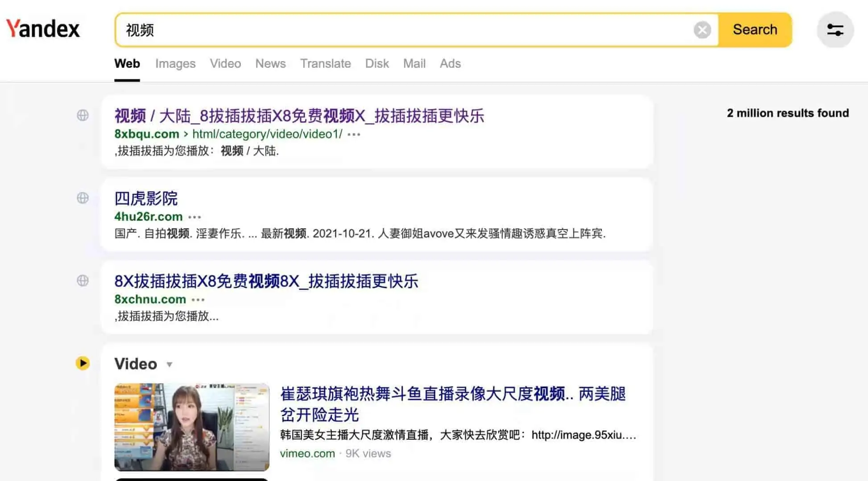Click the yellow play icon beside Video

pos(83,363)
